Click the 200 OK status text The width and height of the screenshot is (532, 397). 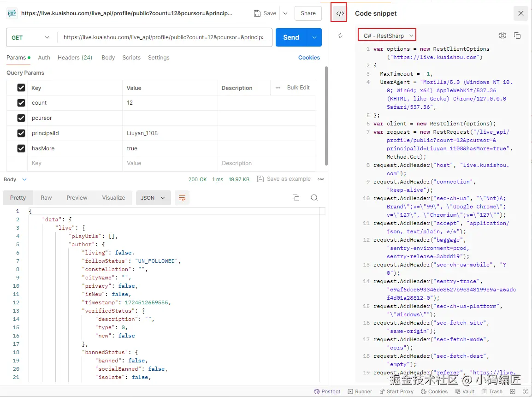197,179
